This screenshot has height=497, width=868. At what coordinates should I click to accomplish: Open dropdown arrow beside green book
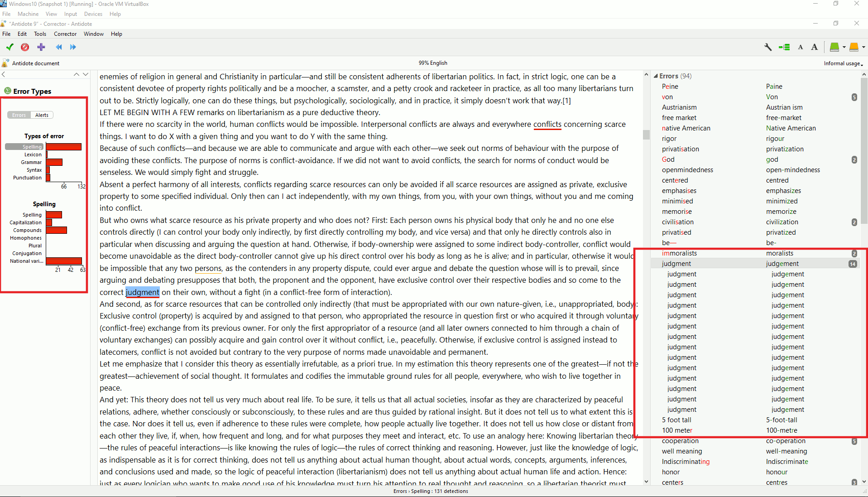pyautogui.click(x=844, y=47)
